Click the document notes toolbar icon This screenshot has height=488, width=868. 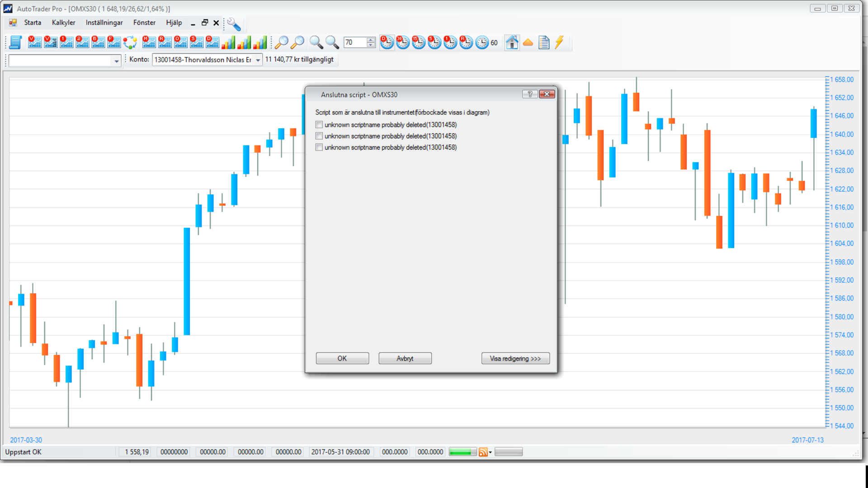(x=544, y=42)
